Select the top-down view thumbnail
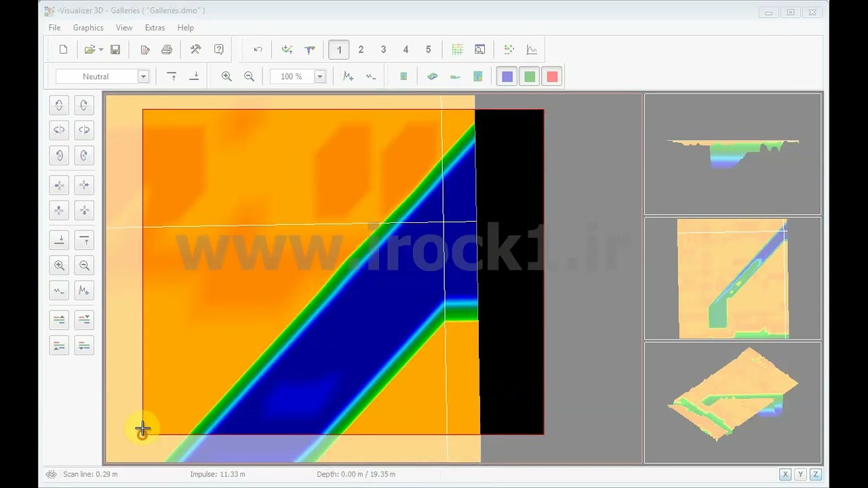This screenshot has width=868, height=488. pos(732,279)
